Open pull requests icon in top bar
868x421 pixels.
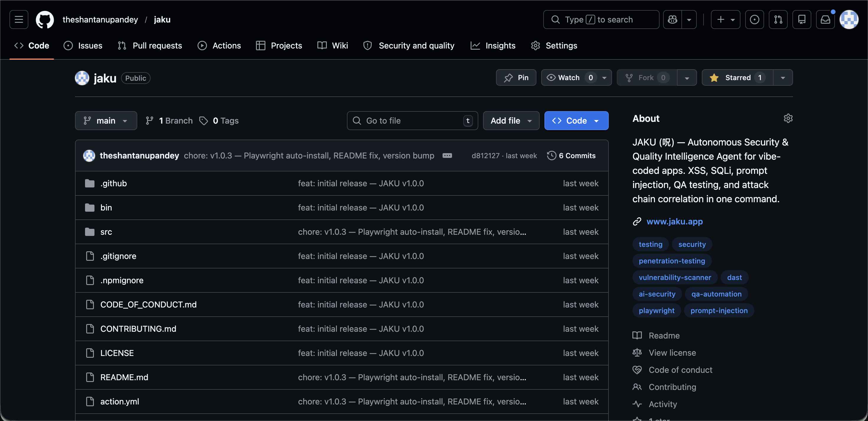coord(778,20)
